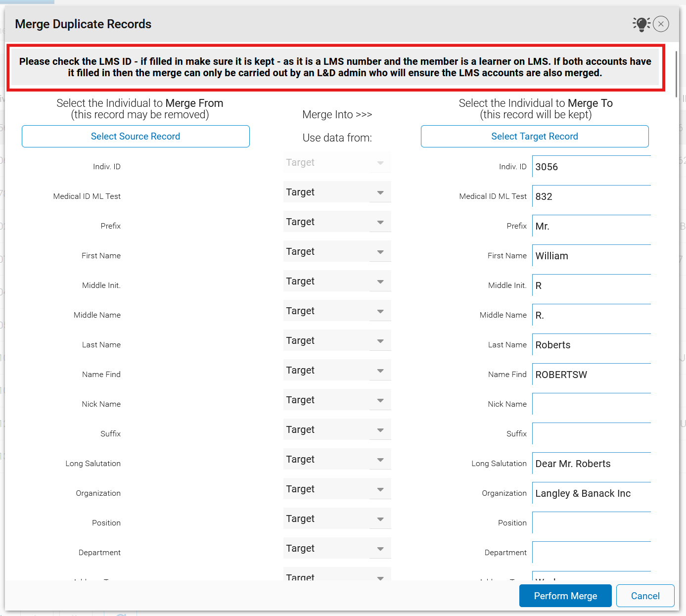Open the Medical ID ML Test data source dropdown
Viewport: 686px width, 616px height.
click(x=337, y=192)
